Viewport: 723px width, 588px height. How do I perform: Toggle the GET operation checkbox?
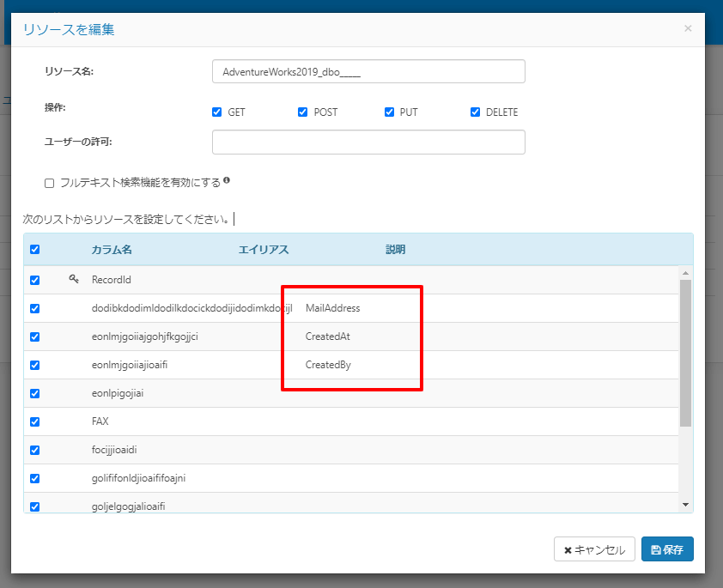point(216,112)
